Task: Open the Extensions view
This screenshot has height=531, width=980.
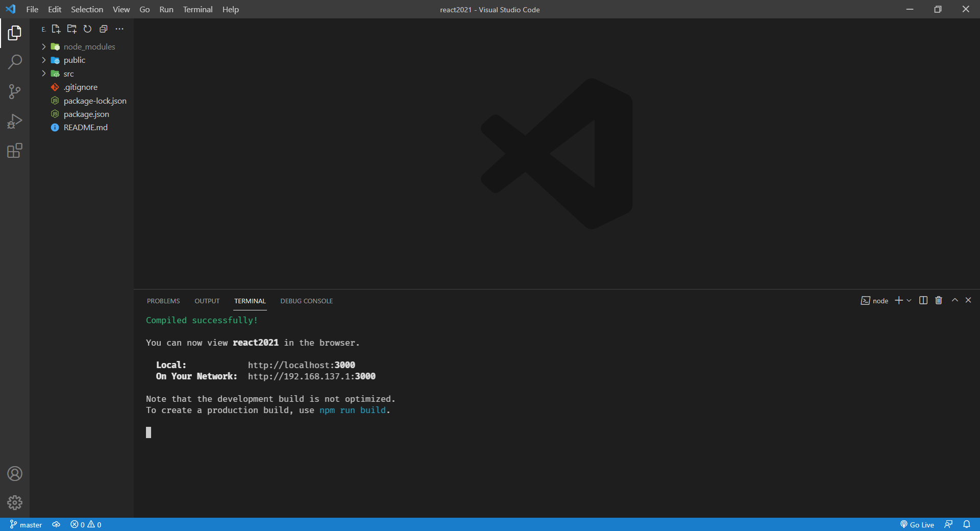Action: coord(15,151)
